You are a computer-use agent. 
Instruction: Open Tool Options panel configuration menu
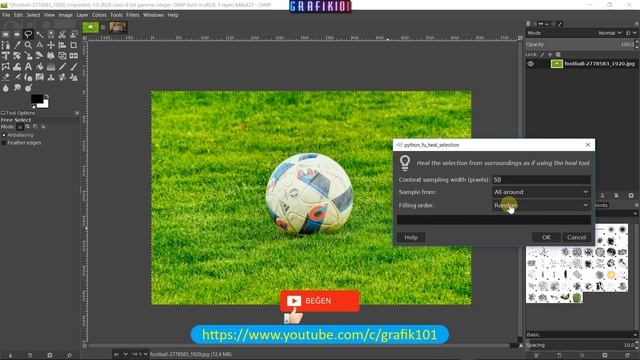(77, 113)
